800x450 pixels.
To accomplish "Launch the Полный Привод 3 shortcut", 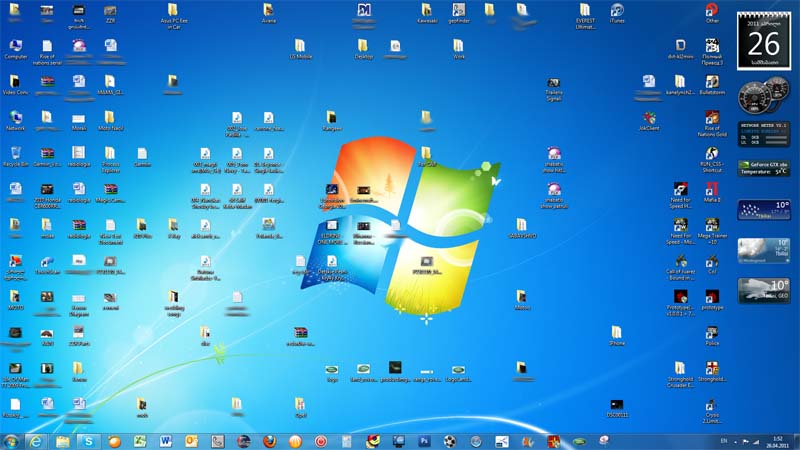I will 712,53.
